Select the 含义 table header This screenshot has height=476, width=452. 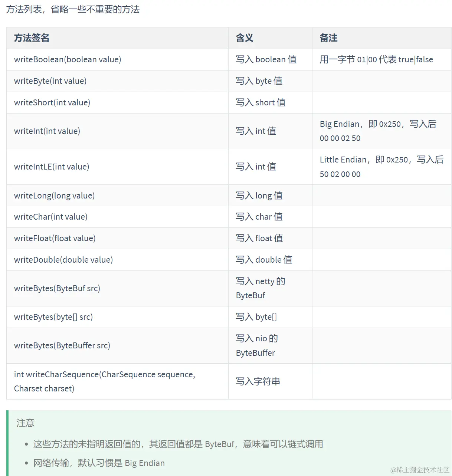coord(244,38)
